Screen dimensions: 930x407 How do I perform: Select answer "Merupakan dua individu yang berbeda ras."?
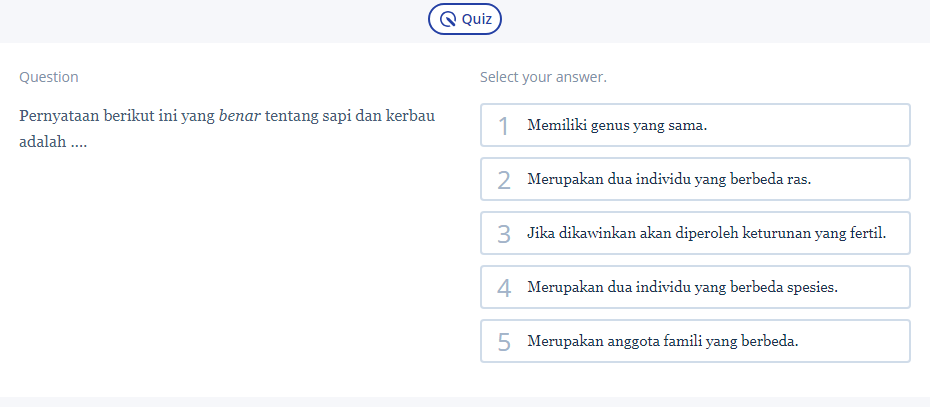(695, 179)
